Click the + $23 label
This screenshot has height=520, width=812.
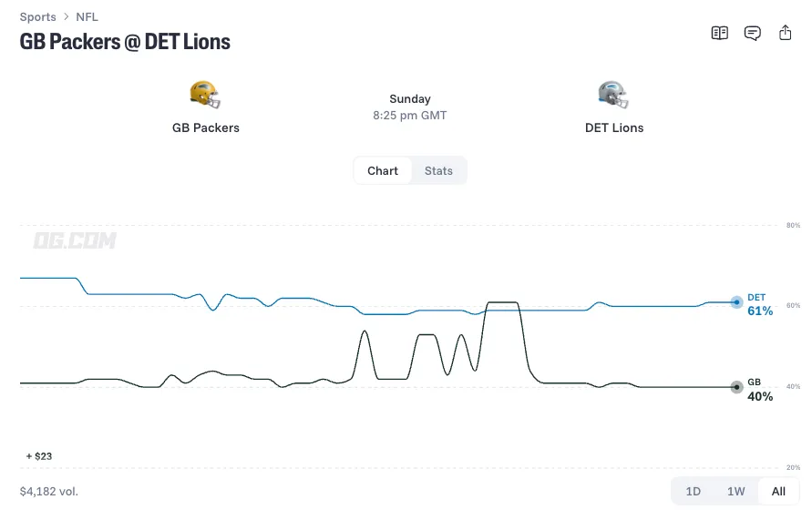pyautogui.click(x=39, y=456)
